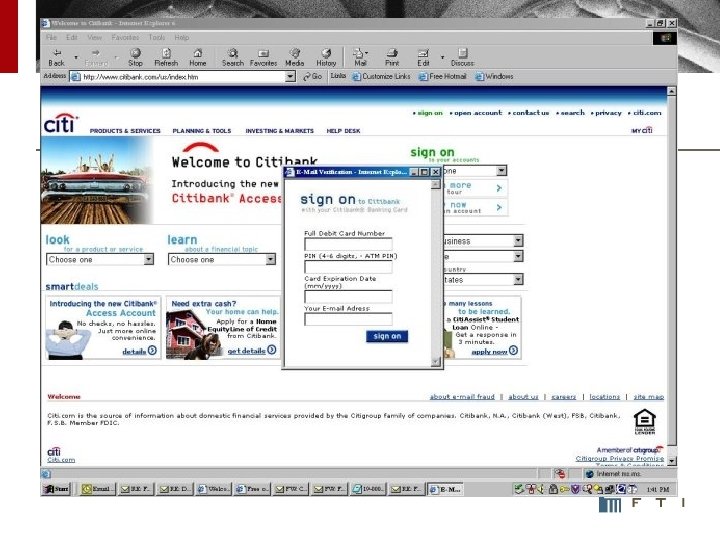This screenshot has width=720, height=540.
Task: Open the Customize Links shortcut
Action: coord(381,77)
